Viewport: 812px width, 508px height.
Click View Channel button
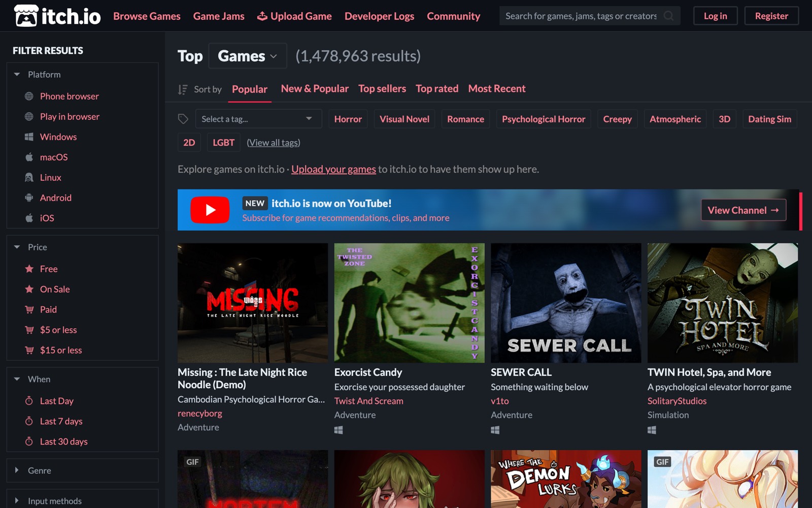click(743, 210)
